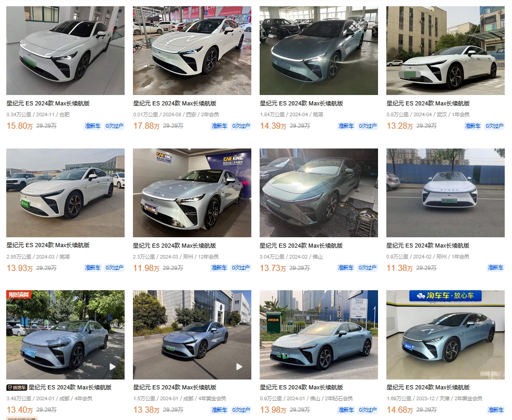Image resolution: width=512 pixels, height=420 pixels.
Task: Open the IKEA background blue car photo
Action: pyautogui.click(x=319, y=335)
